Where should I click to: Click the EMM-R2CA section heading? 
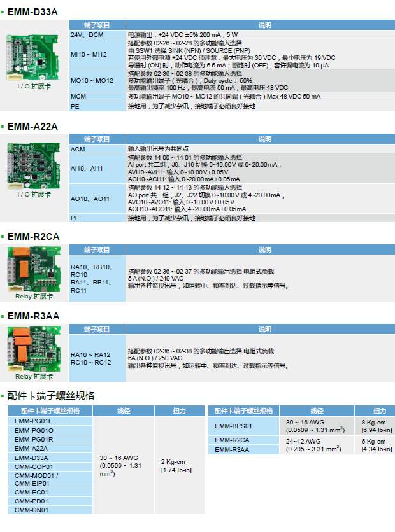point(33,236)
